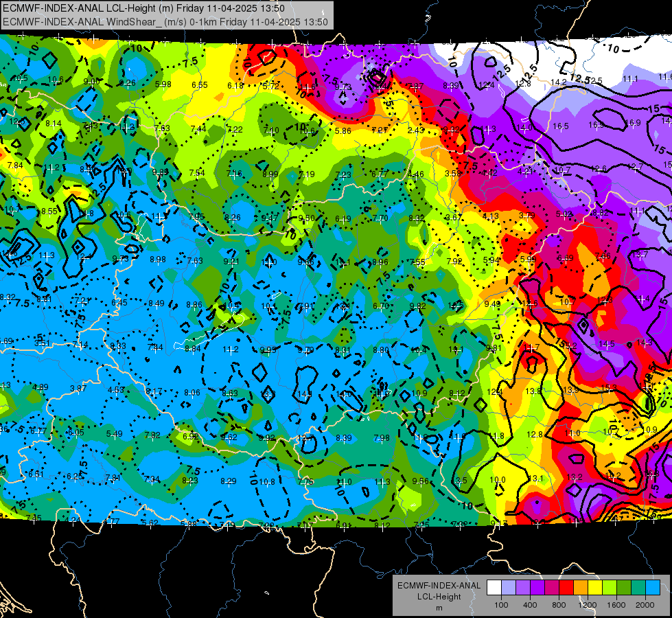This screenshot has width=672, height=618.
Task: Click the grid value '3.58'
Action: click(453, 173)
